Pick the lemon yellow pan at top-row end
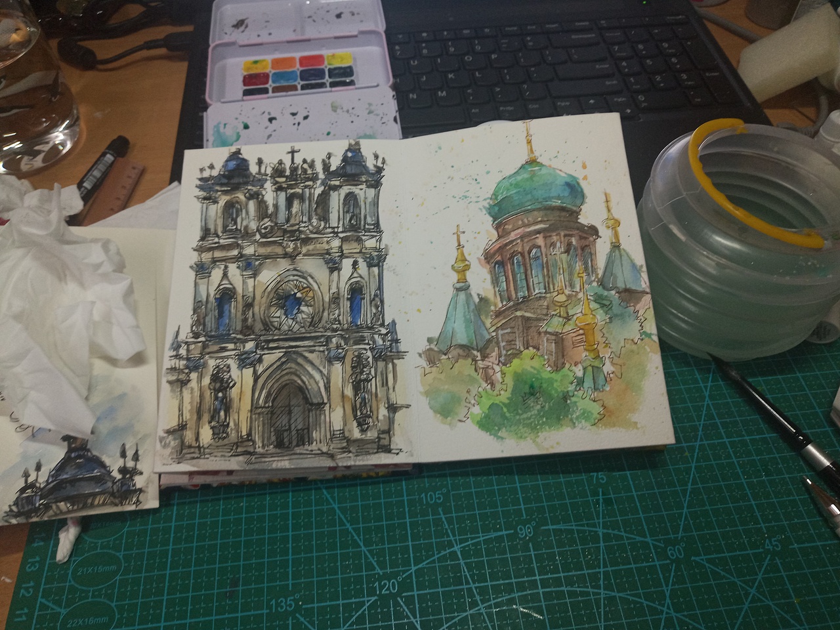This screenshot has width=840, height=630. click(x=339, y=59)
